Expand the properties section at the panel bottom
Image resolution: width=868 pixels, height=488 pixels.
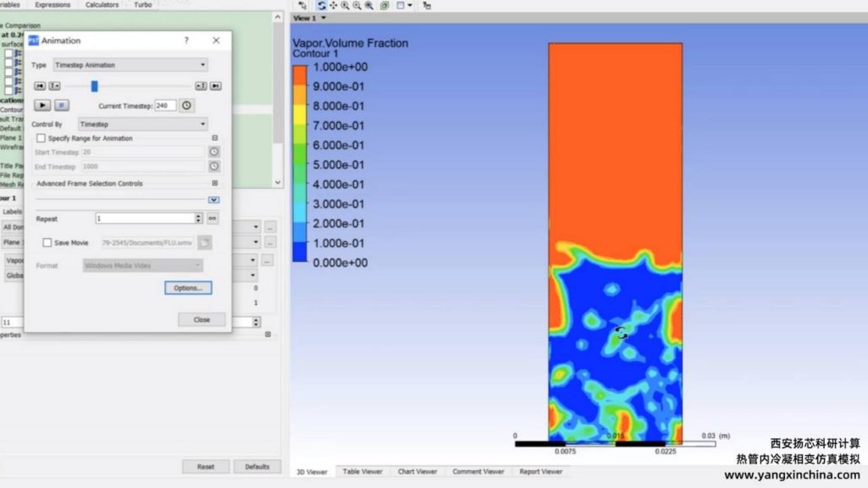268,334
